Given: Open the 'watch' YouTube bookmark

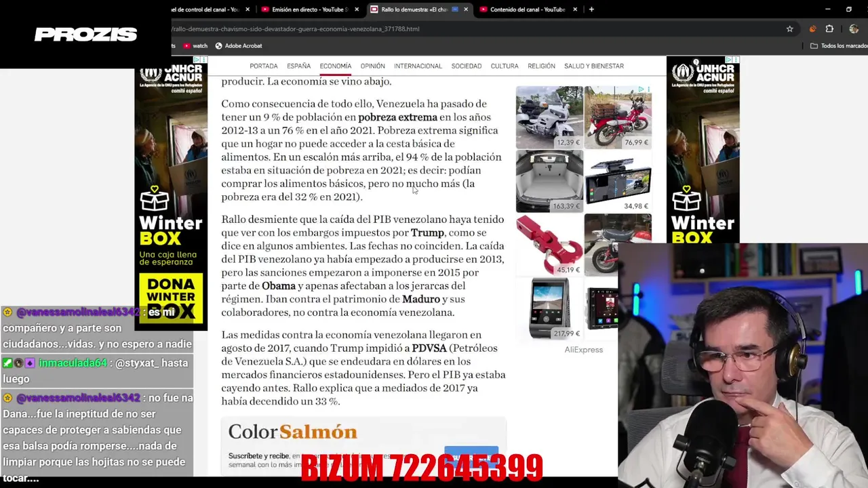Looking at the screenshot, I should pyautogui.click(x=195, y=46).
